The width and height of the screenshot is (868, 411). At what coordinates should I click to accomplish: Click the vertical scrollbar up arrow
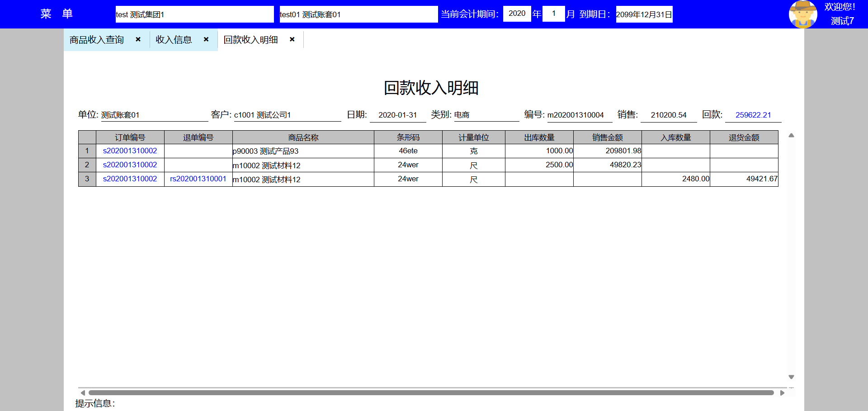pyautogui.click(x=791, y=135)
